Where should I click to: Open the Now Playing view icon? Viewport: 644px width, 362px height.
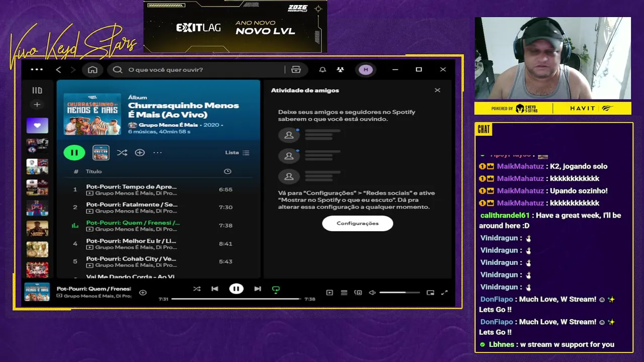point(330,293)
